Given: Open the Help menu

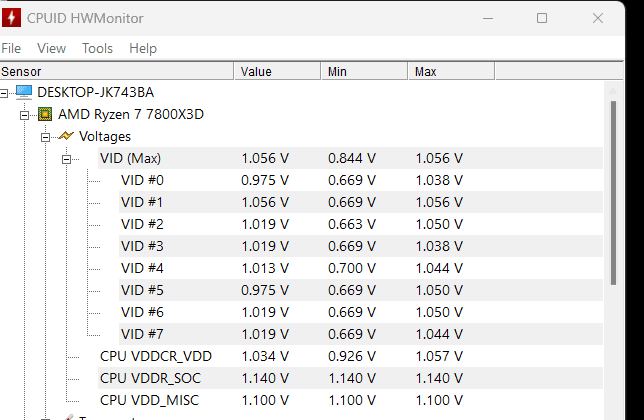Looking at the screenshot, I should coord(143,48).
